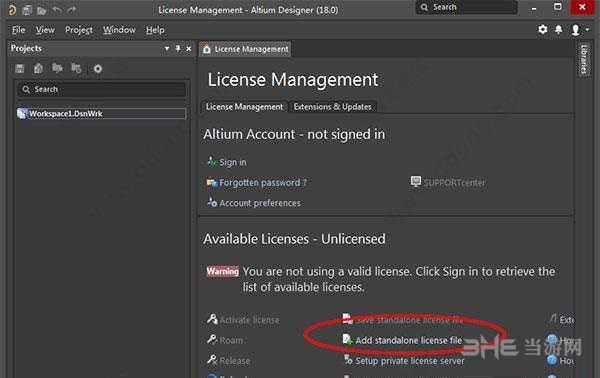Expand the user account dropdown arrow

(x=587, y=29)
